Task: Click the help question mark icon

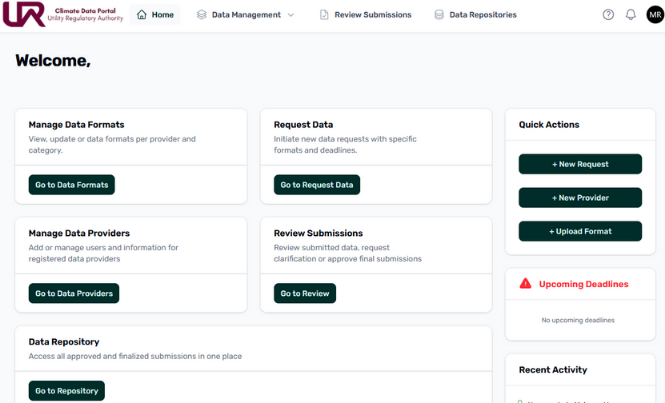Action: point(608,15)
